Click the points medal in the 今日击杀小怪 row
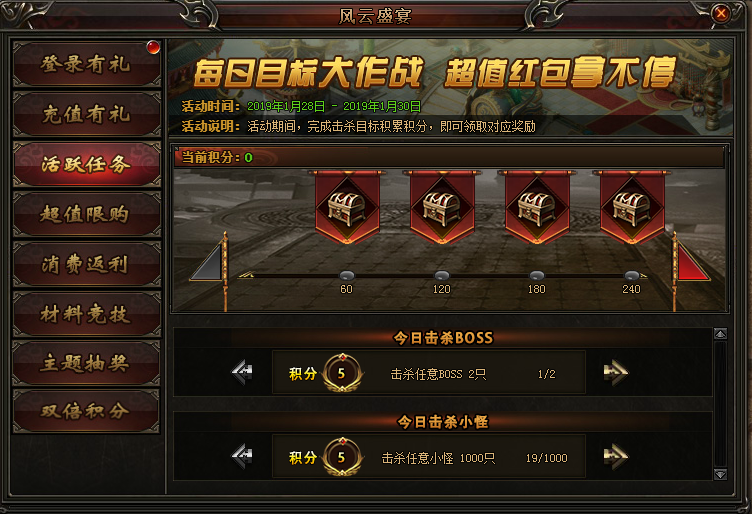 342,456
